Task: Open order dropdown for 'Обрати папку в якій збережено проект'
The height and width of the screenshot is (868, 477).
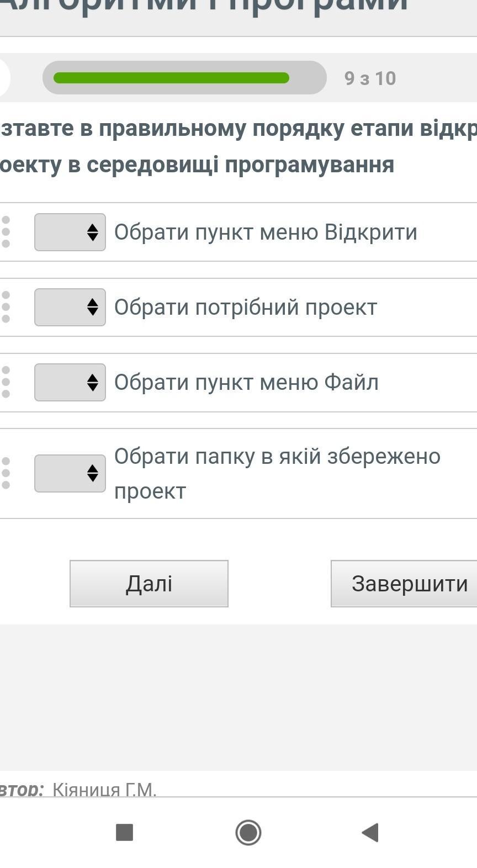Action: [x=70, y=473]
